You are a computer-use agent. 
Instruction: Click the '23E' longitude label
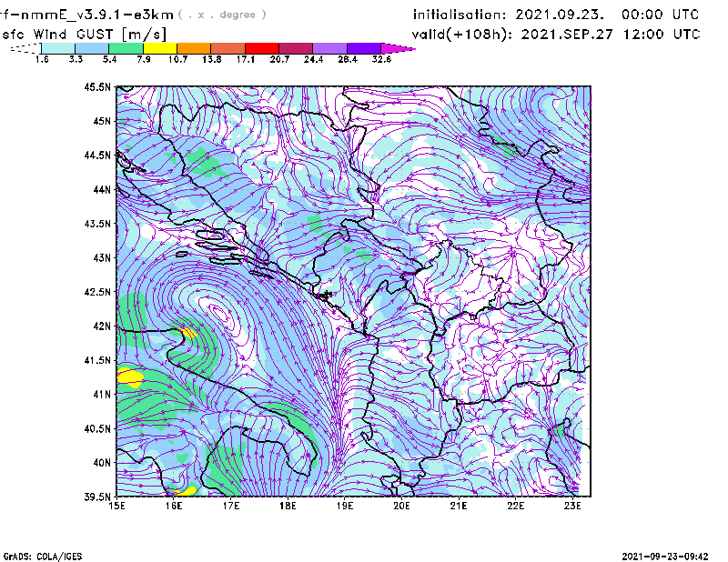pyautogui.click(x=572, y=506)
